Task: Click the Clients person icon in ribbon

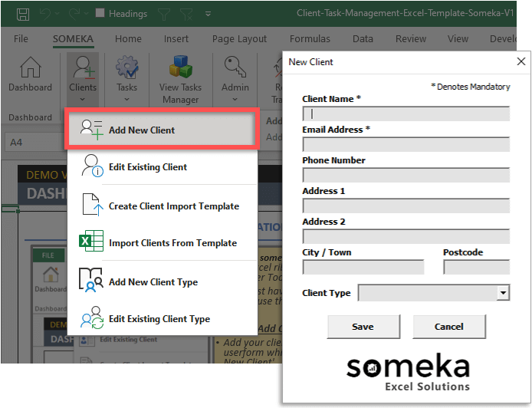Action: point(83,67)
